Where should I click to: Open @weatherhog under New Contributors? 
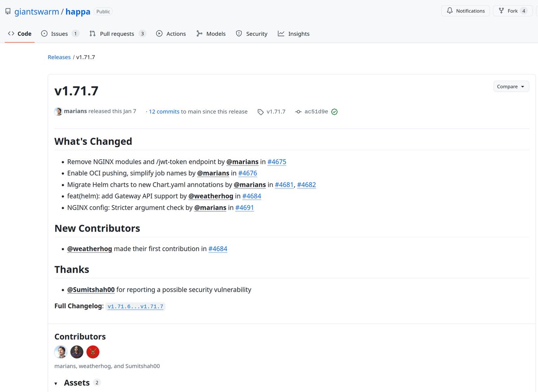tap(90, 248)
